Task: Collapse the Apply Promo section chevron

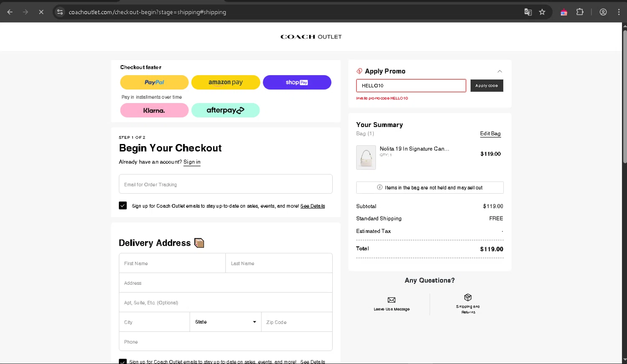Action: coord(500,71)
